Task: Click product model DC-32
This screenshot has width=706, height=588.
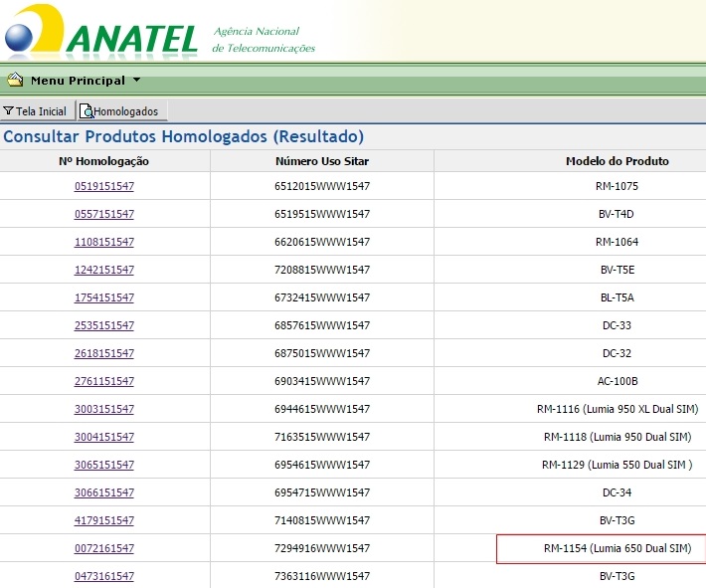Action: [x=617, y=353]
